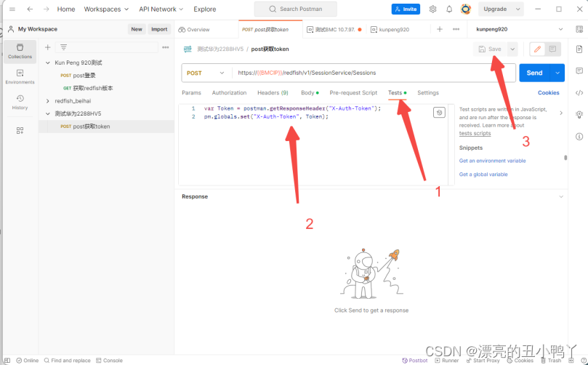Open the API Network dropdown
The image size is (588, 365).
(161, 9)
